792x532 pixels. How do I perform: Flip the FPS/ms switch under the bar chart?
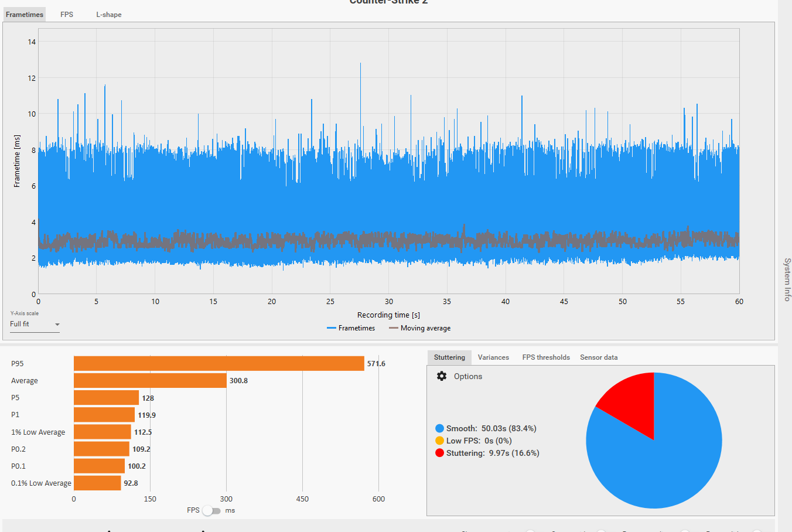pos(211,511)
